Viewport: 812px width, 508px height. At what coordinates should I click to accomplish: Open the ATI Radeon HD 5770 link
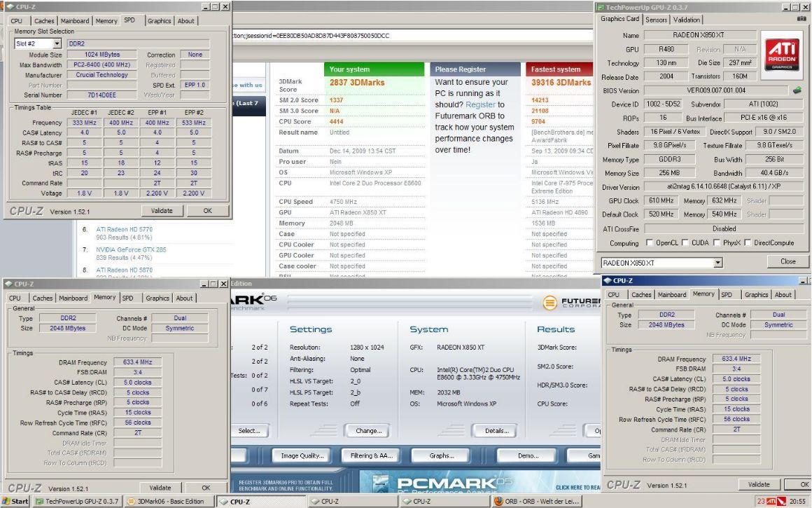(125, 229)
